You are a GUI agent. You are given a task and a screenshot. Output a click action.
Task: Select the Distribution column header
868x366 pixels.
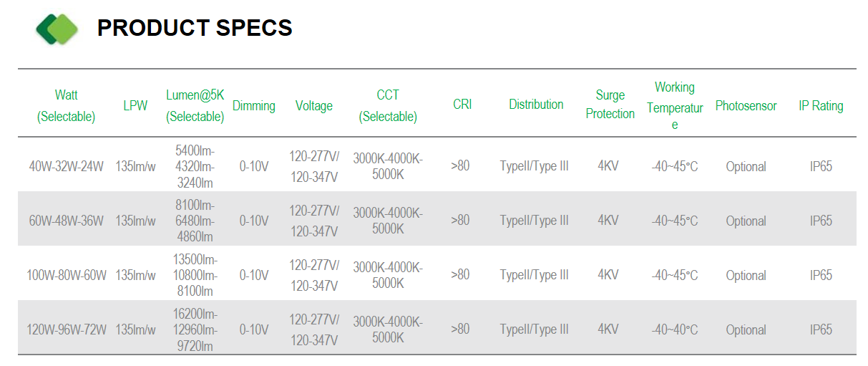point(536,105)
